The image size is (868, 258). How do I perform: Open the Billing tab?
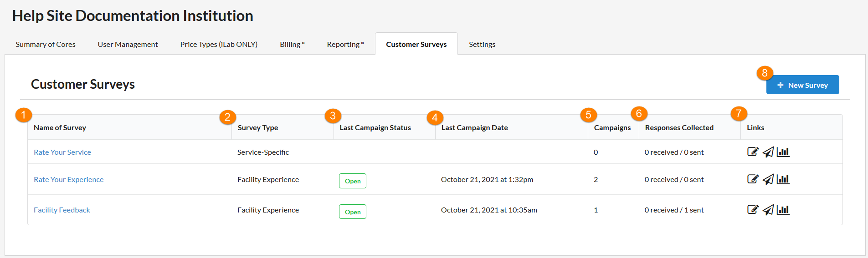pos(292,44)
